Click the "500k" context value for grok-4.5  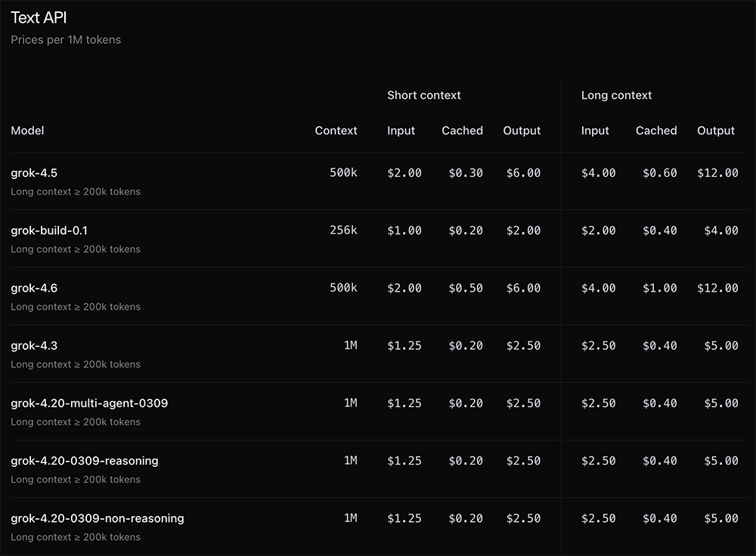pyautogui.click(x=343, y=172)
